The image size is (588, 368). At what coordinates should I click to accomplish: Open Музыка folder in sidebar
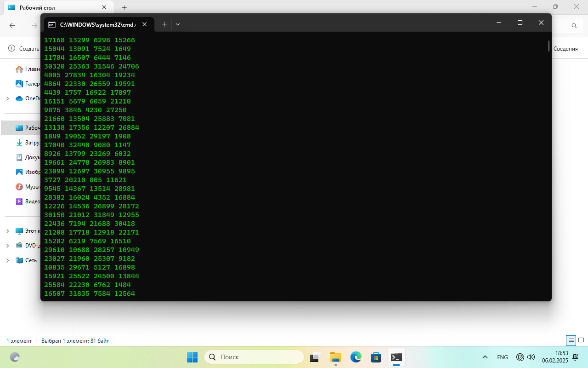point(28,187)
